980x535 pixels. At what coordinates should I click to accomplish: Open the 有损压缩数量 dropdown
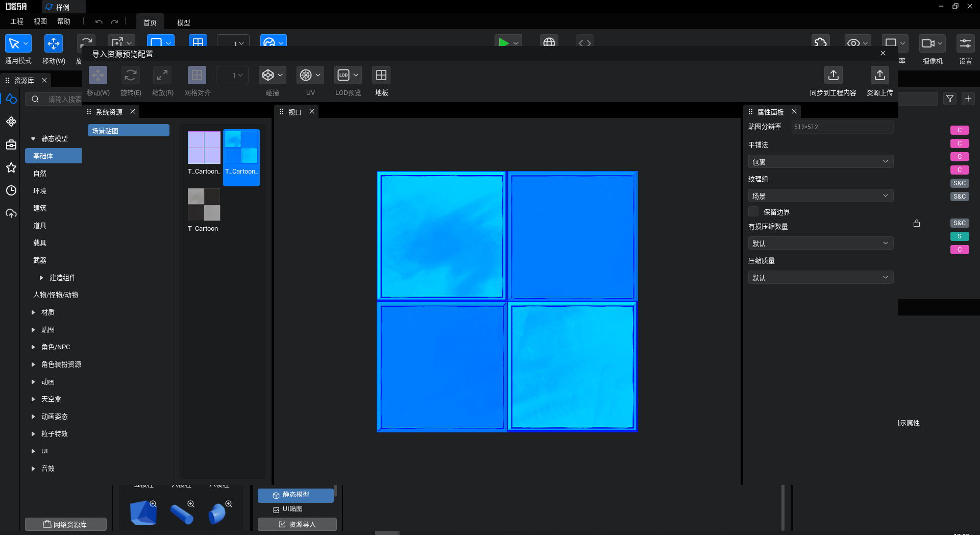[821, 244]
